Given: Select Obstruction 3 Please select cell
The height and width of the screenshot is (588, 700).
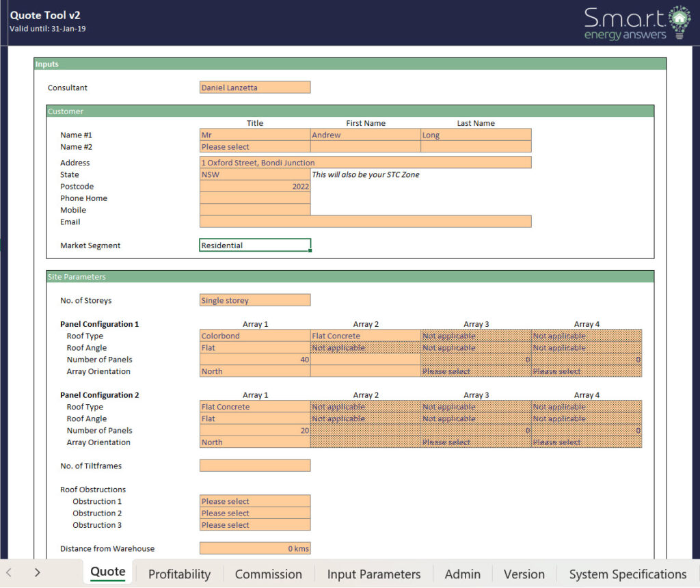Looking at the screenshot, I should click(x=255, y=525).
